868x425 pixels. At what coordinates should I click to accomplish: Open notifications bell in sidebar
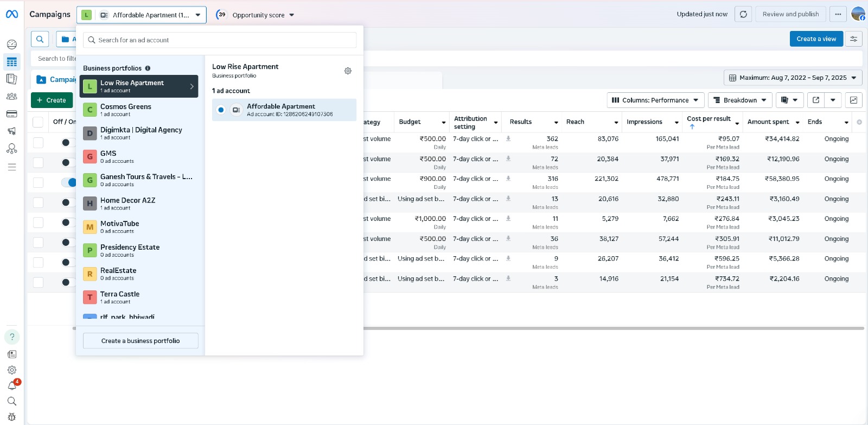tap(12, 385)
